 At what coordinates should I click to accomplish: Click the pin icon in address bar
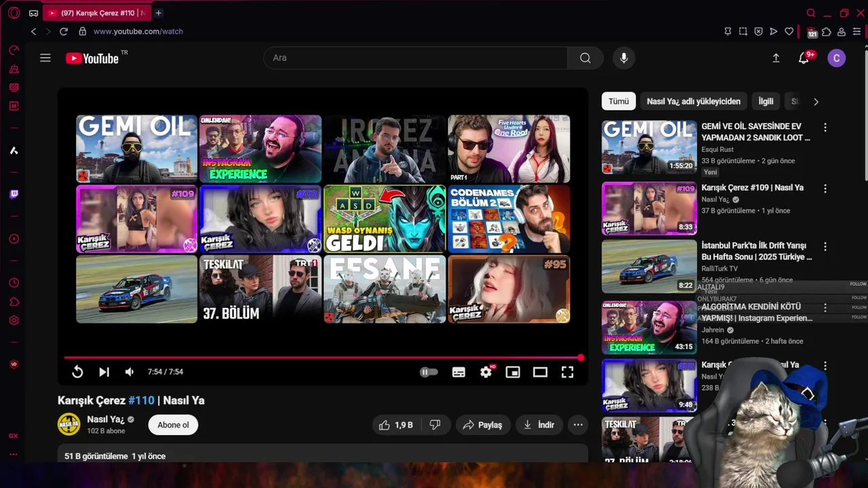coord(728,31)
